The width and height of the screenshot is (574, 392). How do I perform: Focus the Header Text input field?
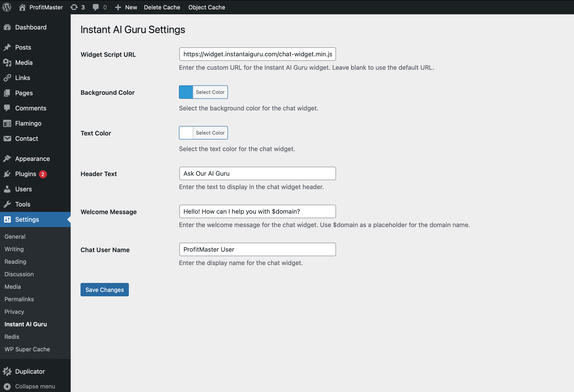pos(258,173)
